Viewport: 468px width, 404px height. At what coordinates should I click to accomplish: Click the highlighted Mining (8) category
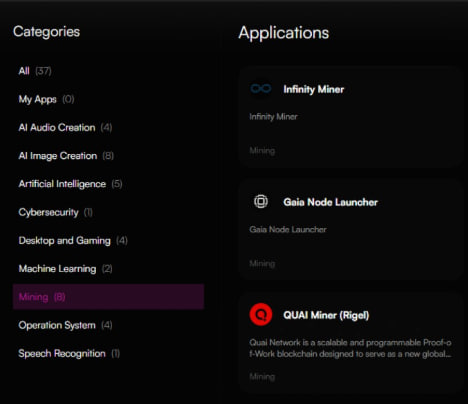108,297
